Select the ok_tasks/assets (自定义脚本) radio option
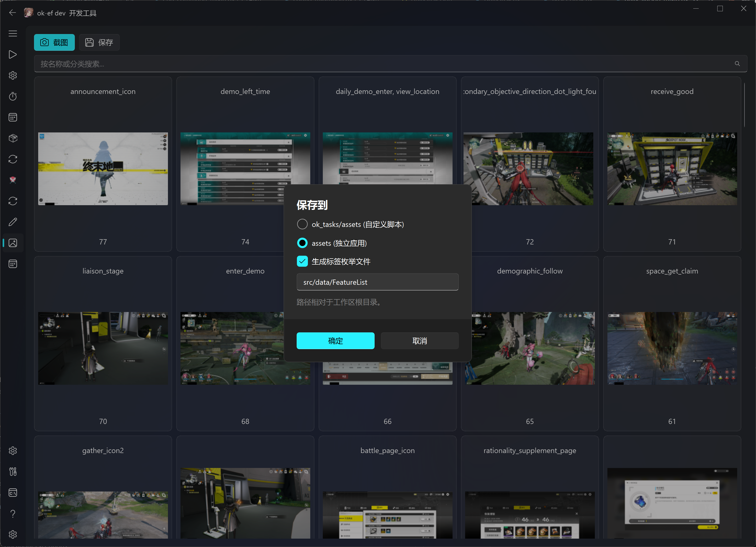The image size is (756, 547). point(302,224)
